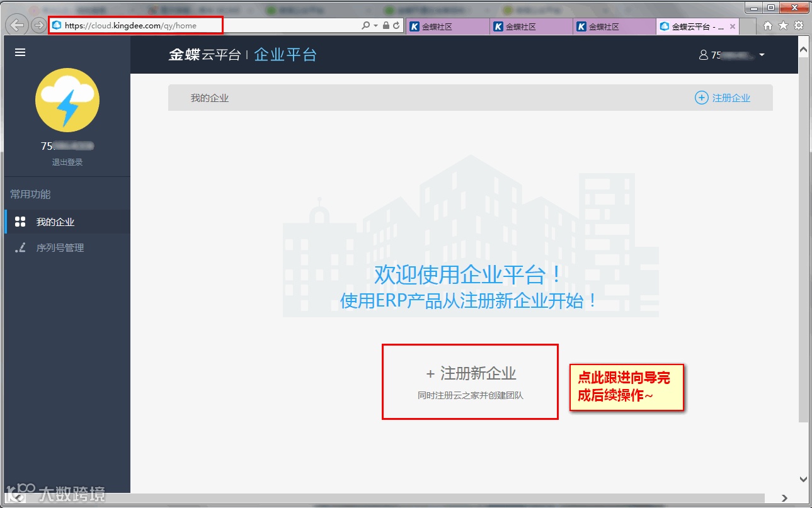Expand the address bar autocomplete dropdown arrow
Screen dimensions: 812x508
point(376,26)
